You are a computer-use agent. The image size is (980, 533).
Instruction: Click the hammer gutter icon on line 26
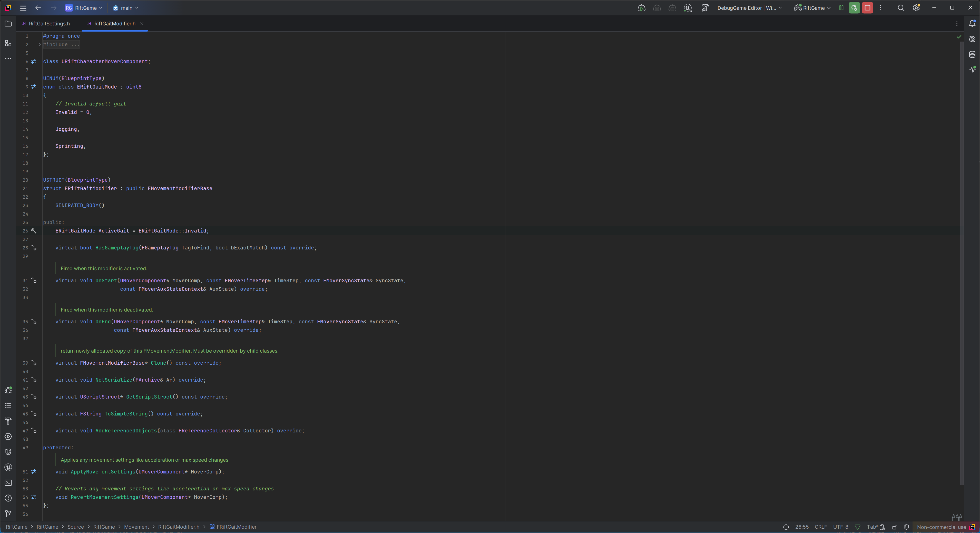pos(33,231)
